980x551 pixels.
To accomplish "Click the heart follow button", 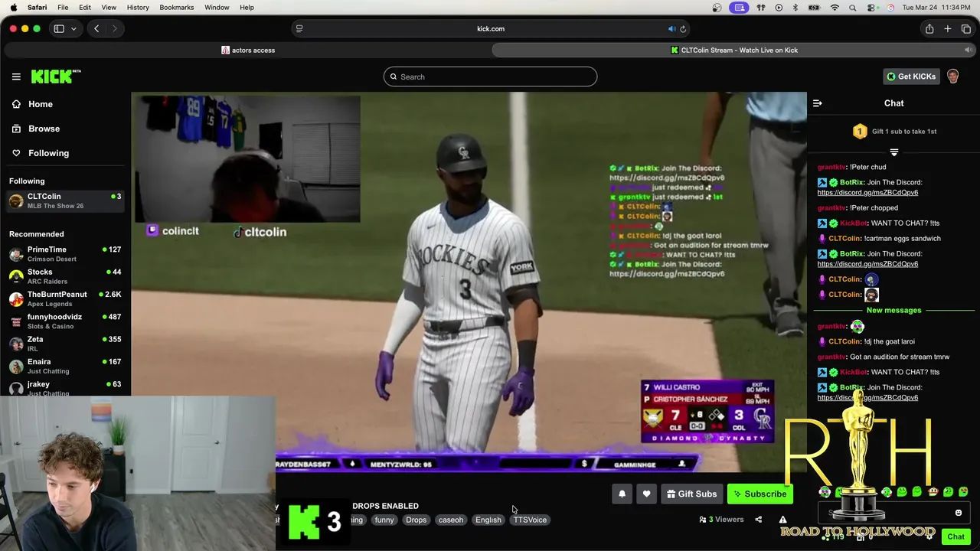I will click(x=646, y=494).
